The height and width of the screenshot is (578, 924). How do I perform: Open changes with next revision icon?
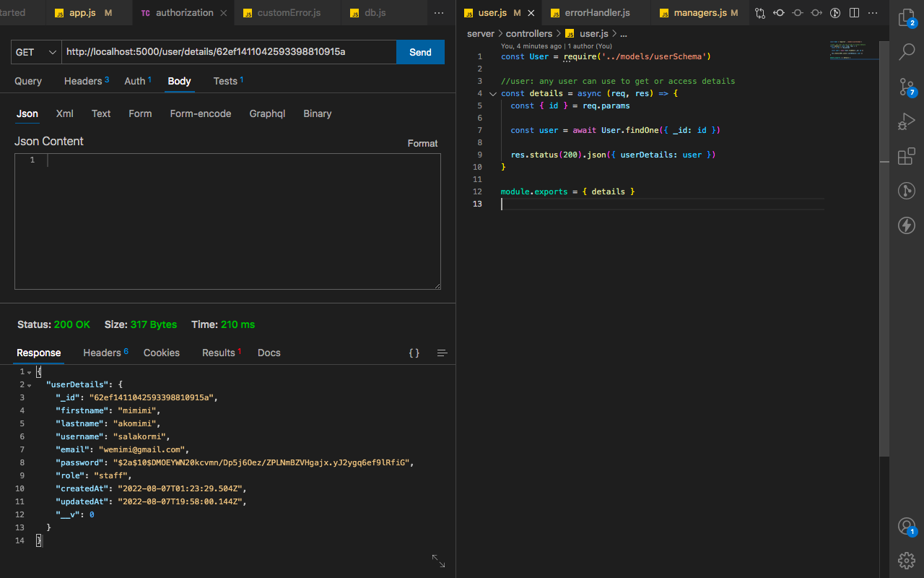tap(816, 13)
